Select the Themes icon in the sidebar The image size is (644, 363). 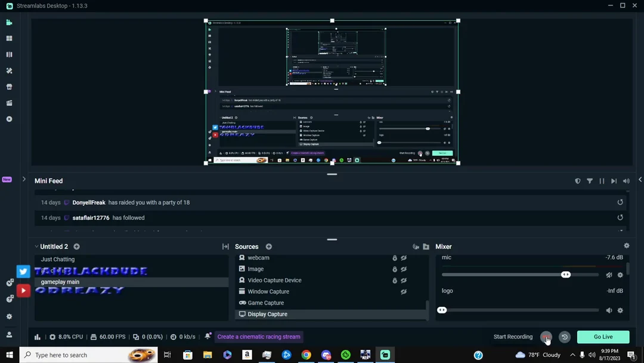[8, 70]
